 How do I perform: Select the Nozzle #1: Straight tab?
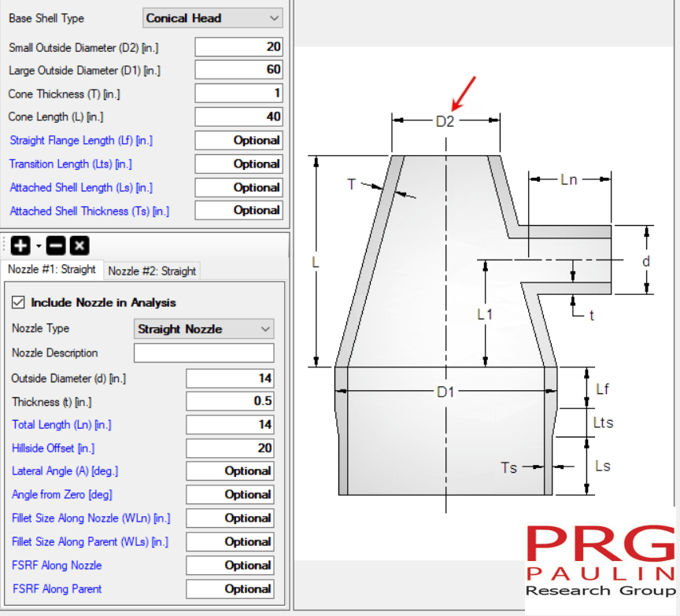(52, 270)
